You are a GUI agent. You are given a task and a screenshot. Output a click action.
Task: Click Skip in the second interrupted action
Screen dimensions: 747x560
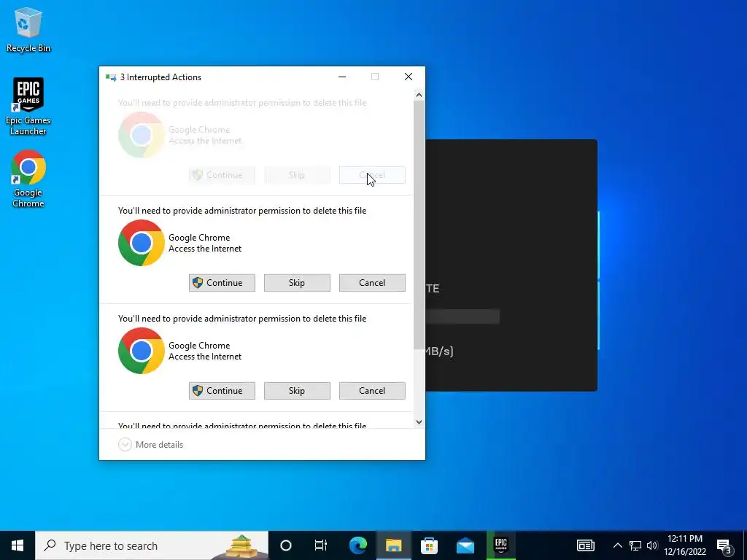pyautogui.click(x=297, y=283)
